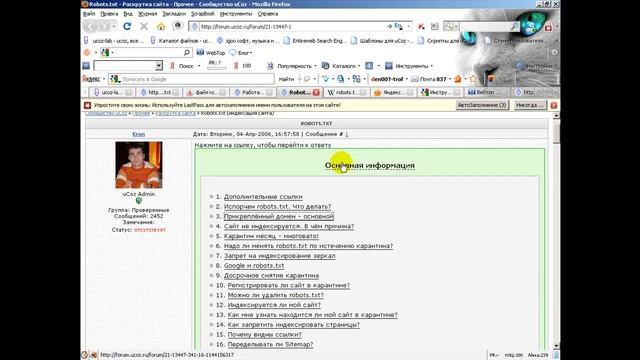Click the red Я icon next to 100
The height and width of the screenshot is (360, 640).
[236, 66]
